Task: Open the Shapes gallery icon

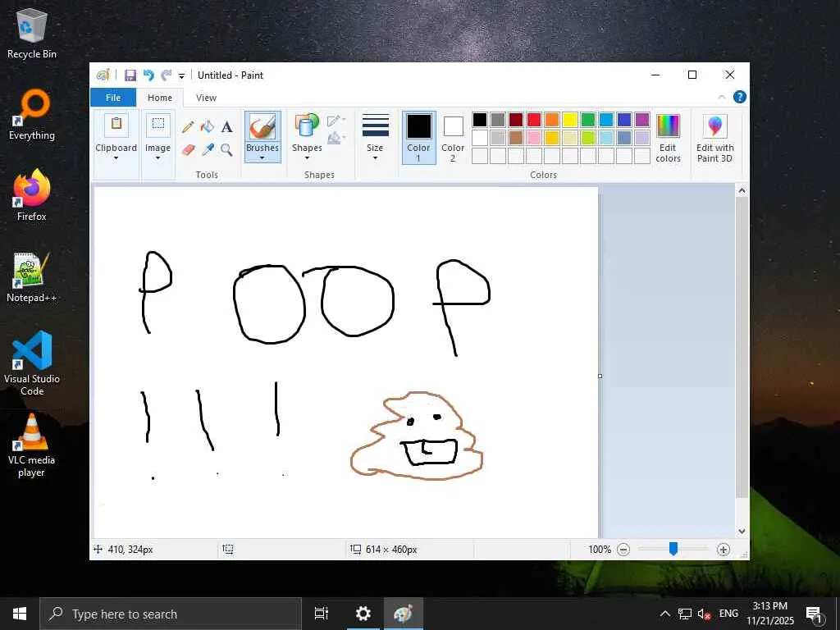Action: click(307, 126)
